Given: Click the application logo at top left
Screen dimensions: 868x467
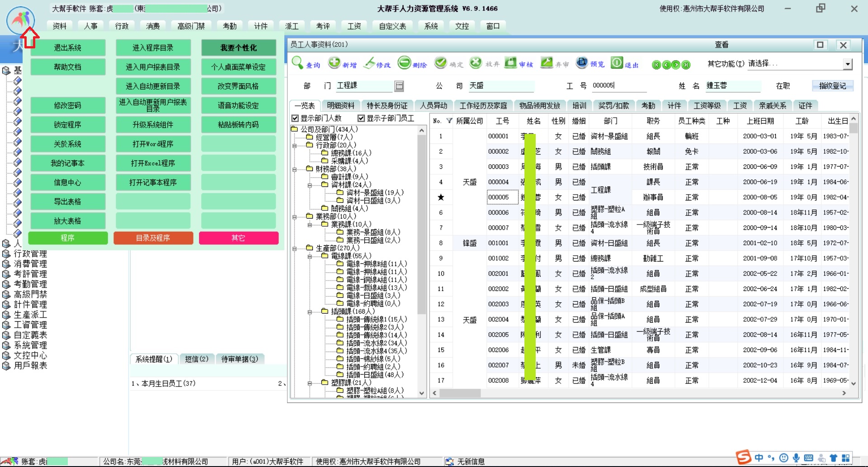Looking at the screenshot, I should [x=20, y=20].
